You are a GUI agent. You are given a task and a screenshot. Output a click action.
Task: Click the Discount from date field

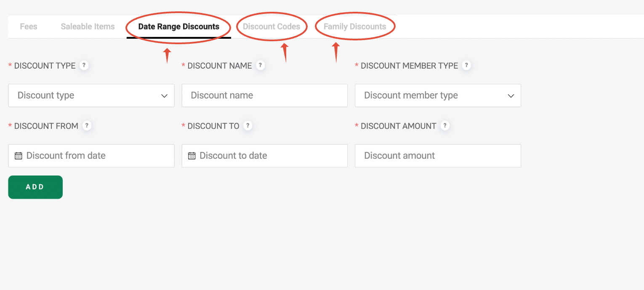[97, 156]
